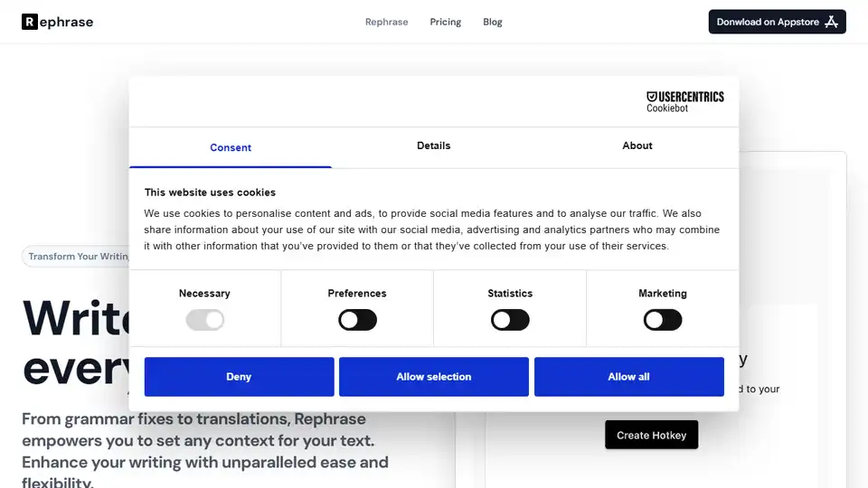
Task: Click the Rephrase "R" logo icon
Action: pos(30,22)
